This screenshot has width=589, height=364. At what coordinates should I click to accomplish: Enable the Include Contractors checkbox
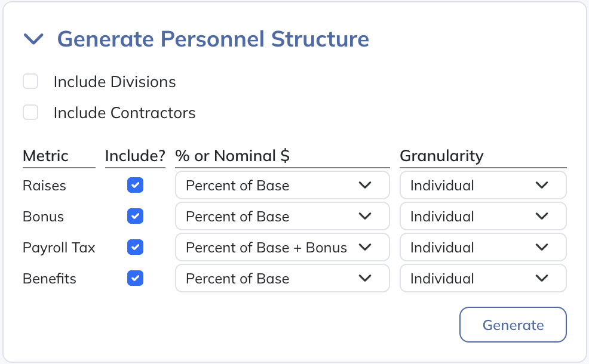(x=30, y=113)
